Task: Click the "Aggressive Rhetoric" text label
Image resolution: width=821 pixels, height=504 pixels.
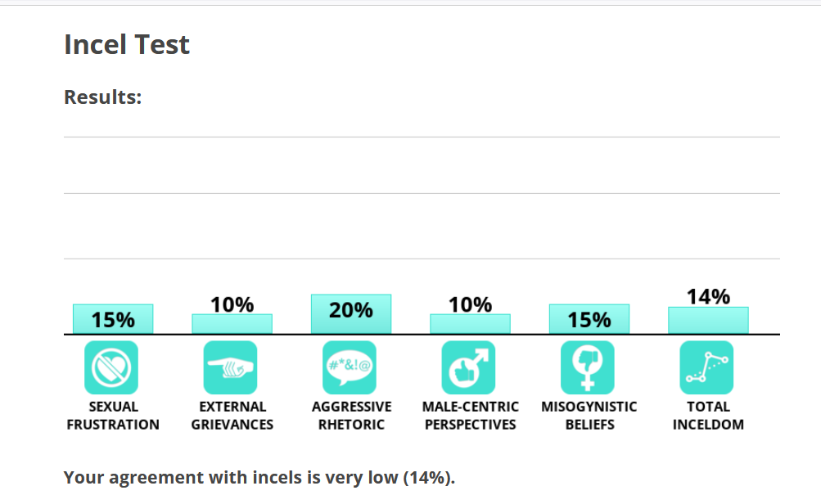Action: pyautogui.click(x=351, y=416)
